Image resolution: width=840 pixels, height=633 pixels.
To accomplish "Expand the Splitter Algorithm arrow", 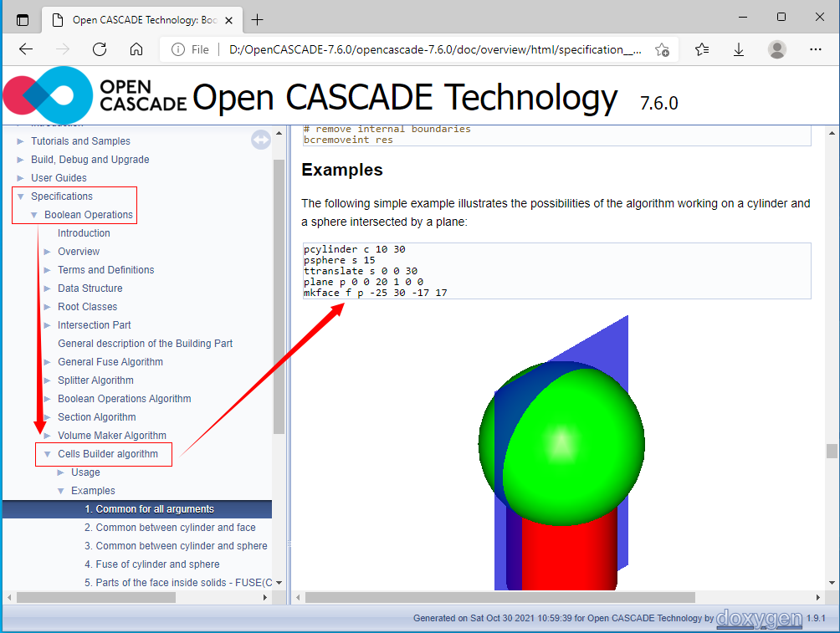I will point(47,380).
